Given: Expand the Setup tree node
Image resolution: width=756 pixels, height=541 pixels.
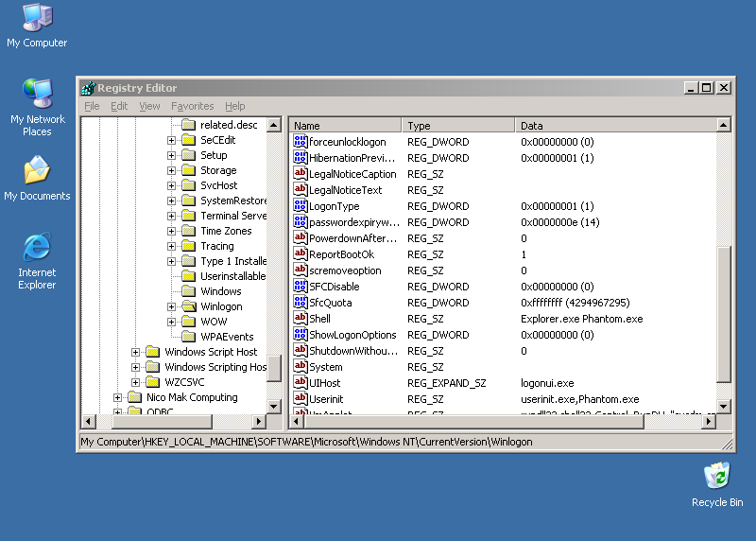Looking at the screenshot, I should point(171,155).
